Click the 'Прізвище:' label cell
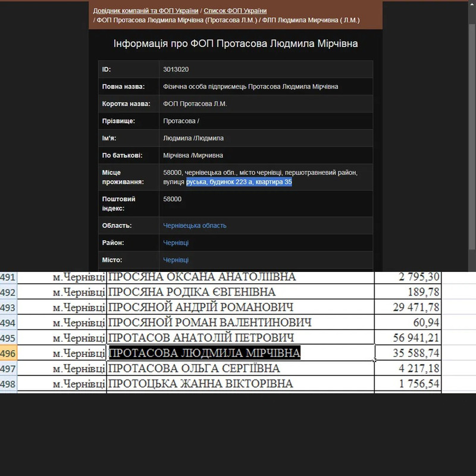The width and height of the screenshot is (476, 476). 129,121
